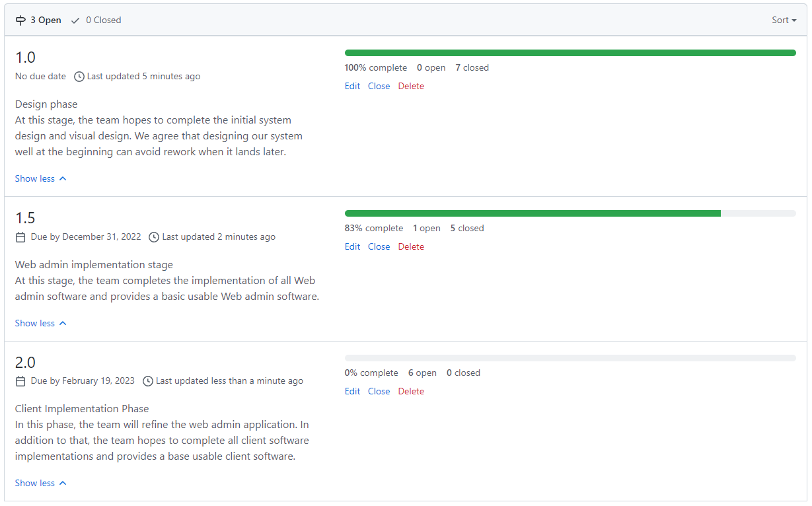This screenshot has height=506, width=812.
Task: Click the checkmark icon beside 0 Closed
Action: pyautogui.click(x=75, y=20)
